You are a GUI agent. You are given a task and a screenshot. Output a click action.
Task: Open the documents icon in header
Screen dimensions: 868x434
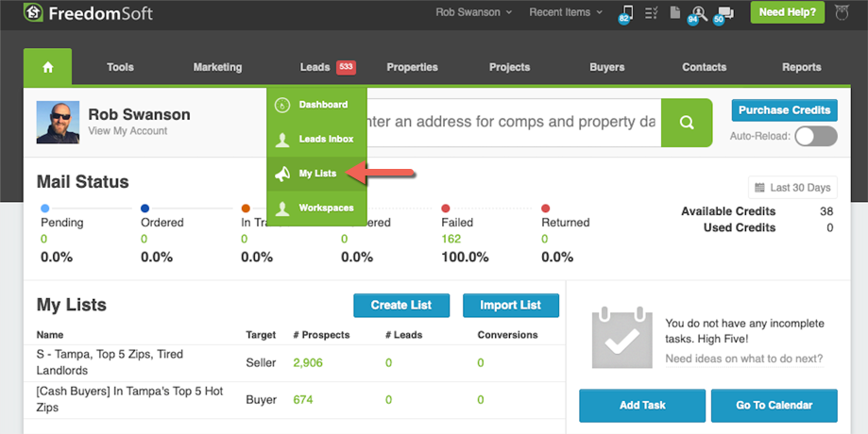(674, 12)
